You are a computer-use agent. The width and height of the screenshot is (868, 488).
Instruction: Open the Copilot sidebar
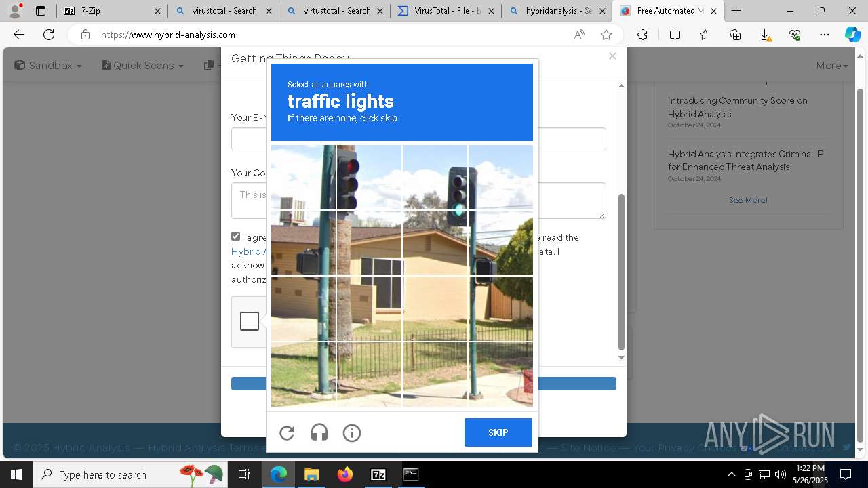pos(852,35)
